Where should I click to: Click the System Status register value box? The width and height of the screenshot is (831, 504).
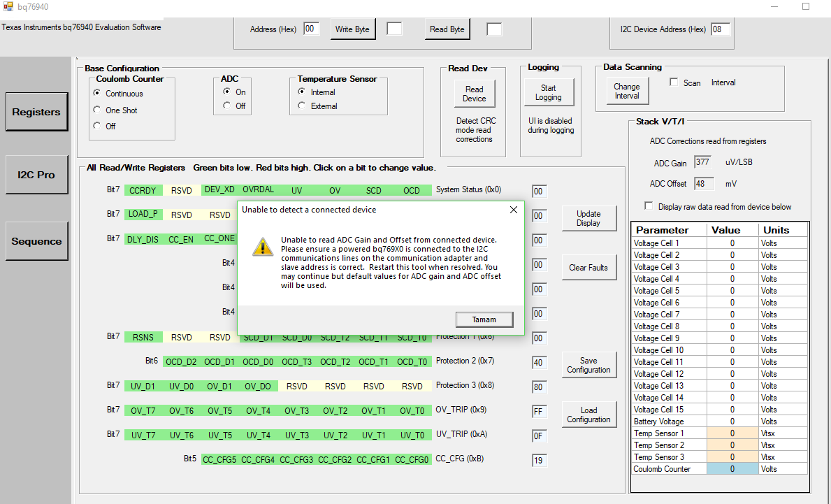pos(539,192)
